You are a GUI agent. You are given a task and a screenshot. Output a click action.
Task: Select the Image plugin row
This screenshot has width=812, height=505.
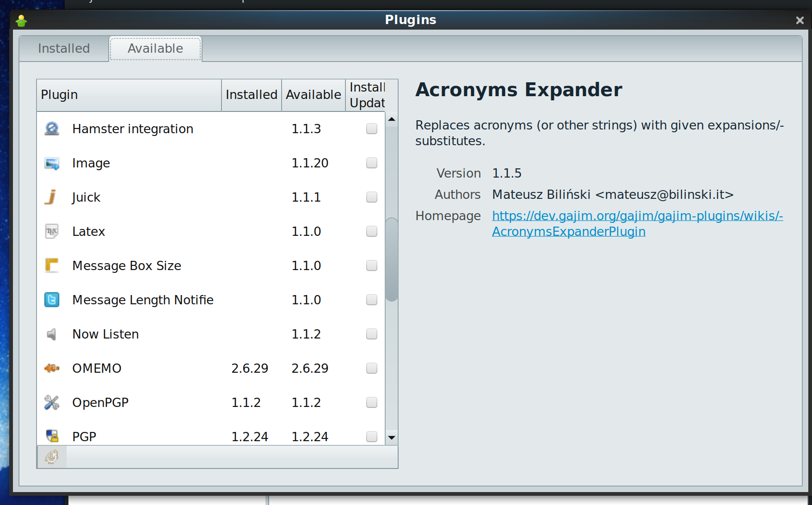pyautogui.click(x=211, y=163)
